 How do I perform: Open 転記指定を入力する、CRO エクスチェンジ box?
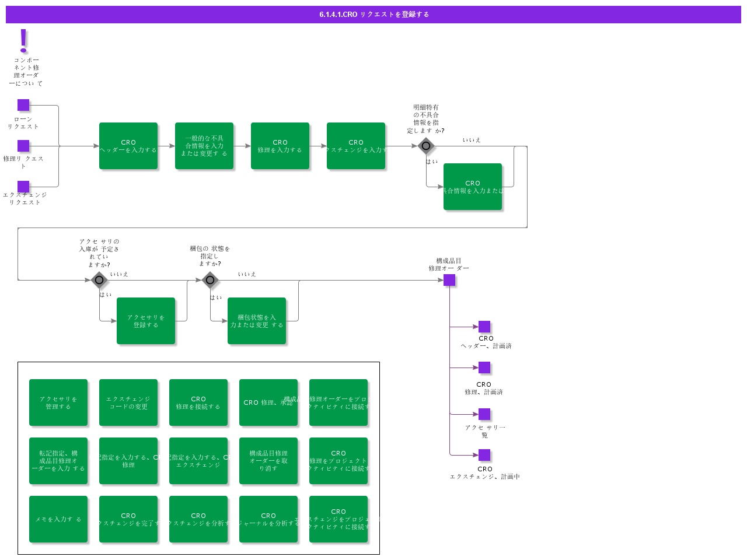pyautogui.click(x=198, y=461)
